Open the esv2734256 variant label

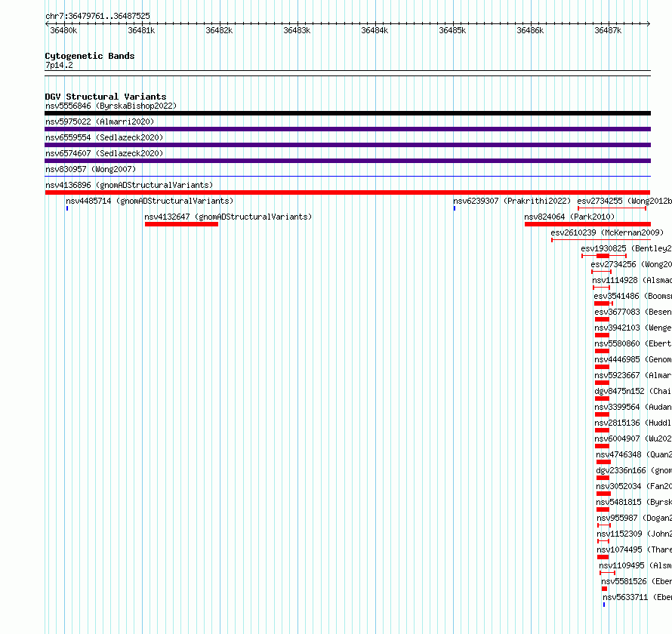point(631,264)
